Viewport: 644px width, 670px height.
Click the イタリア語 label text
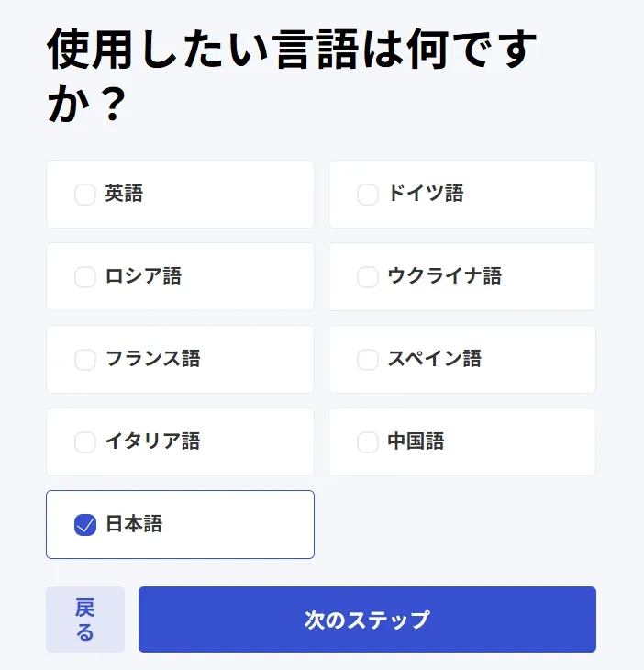(x=152, y=441)
